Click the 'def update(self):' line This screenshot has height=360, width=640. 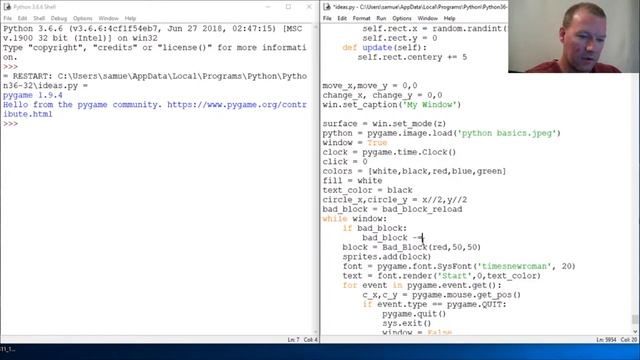point(384,48)
